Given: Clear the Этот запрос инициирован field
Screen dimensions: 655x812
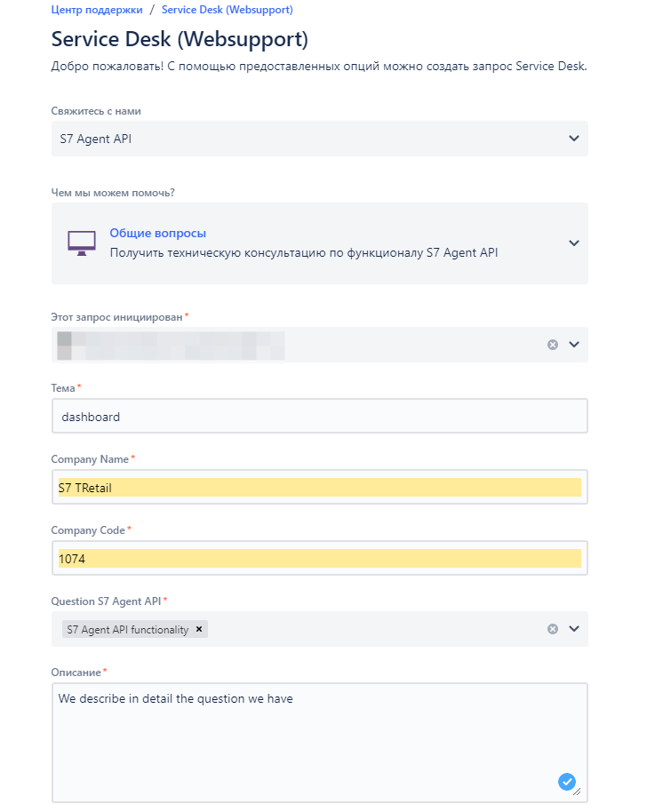Looking at the screenshot, I should click(553, 345).
